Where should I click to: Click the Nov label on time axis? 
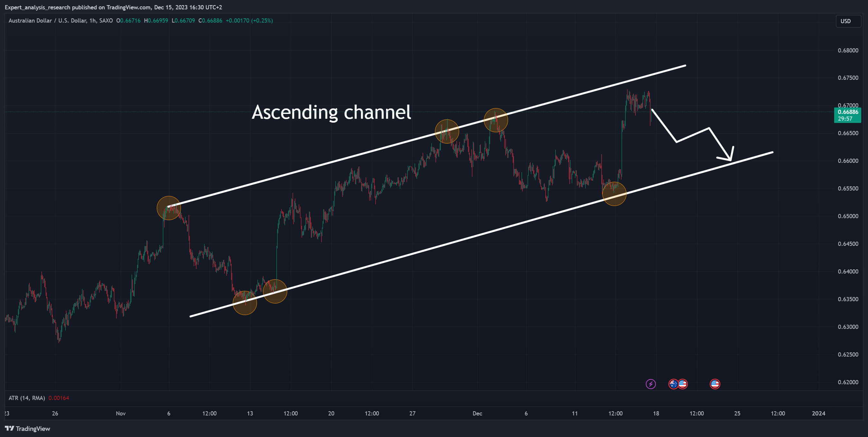(121, 414)
